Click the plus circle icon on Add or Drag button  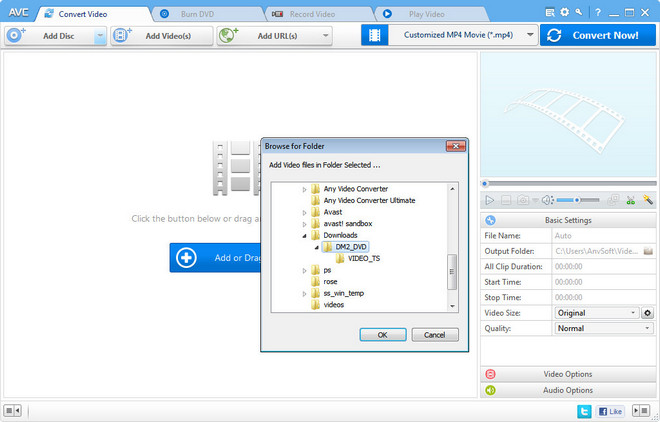click(x=186, y=257)
